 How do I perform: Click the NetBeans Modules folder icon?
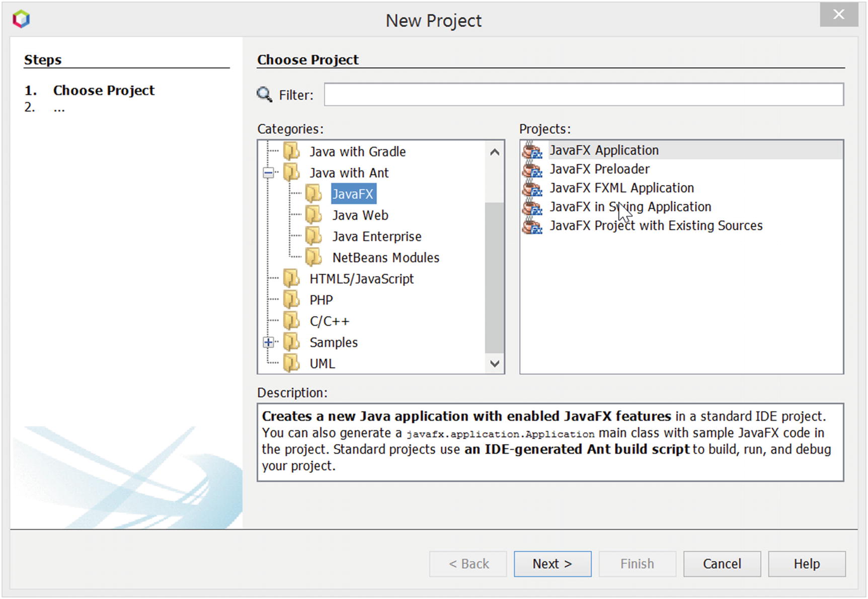click(x=313, y=257)
